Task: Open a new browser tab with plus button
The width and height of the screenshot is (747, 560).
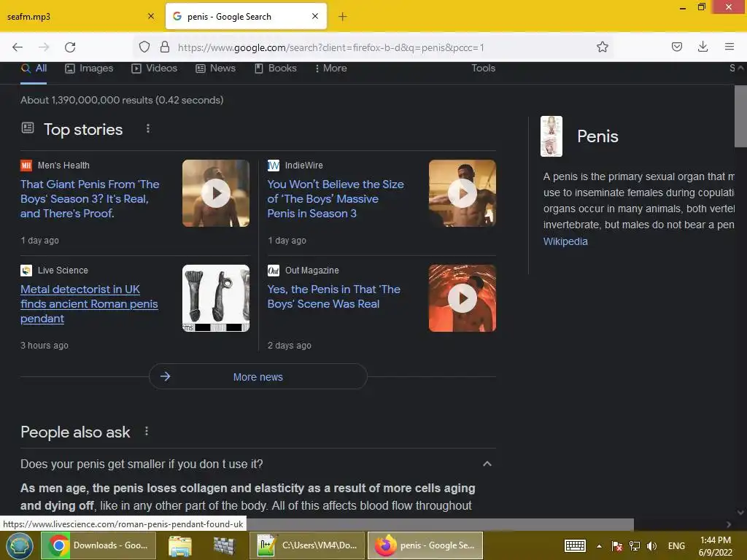Action: pyautogui.click(x=343, y=17)
